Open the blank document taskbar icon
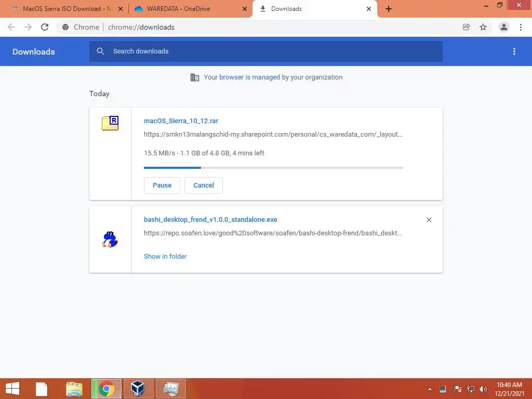532x399 pixels. (x=42, y=389)
